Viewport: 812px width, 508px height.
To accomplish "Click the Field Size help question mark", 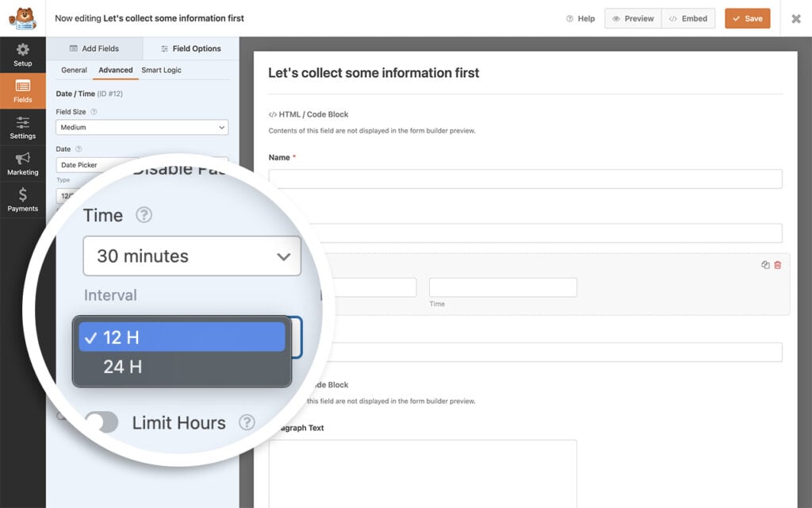I will click(95, 112).
